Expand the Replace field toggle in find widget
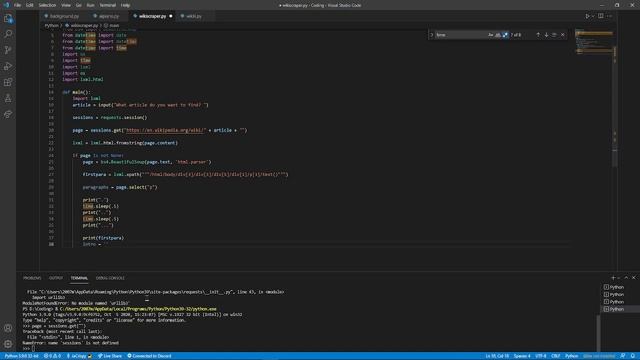Image resolution: width=640 pixels, height=360 pixels. pyautogui.click(x=431, y=35)
